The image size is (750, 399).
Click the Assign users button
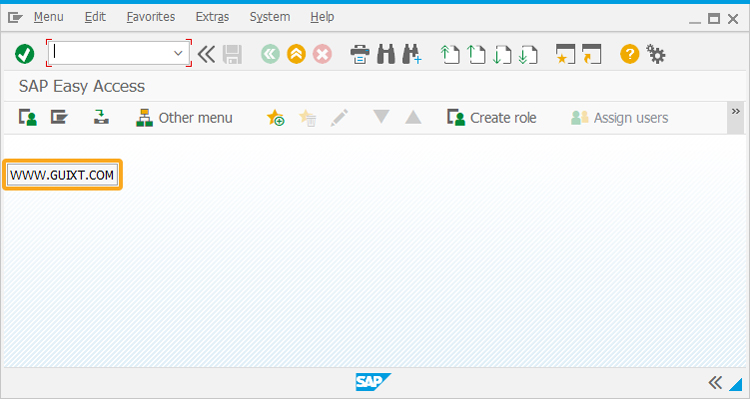[x=619, y=118]
